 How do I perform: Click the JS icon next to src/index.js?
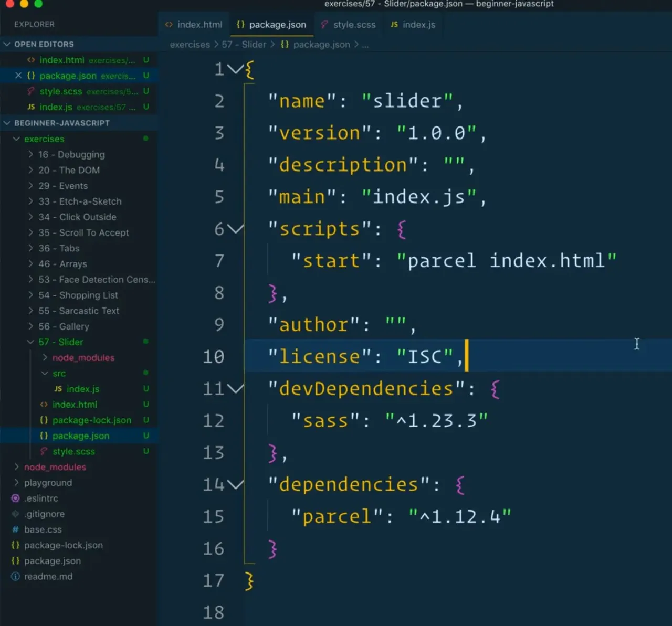click(57, 389)
